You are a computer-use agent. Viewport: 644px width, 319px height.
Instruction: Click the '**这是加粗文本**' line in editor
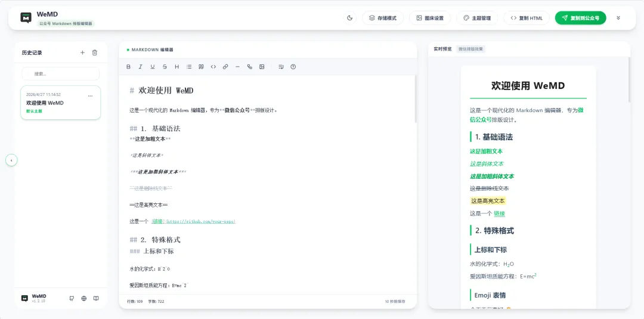(x=150, y=139)
